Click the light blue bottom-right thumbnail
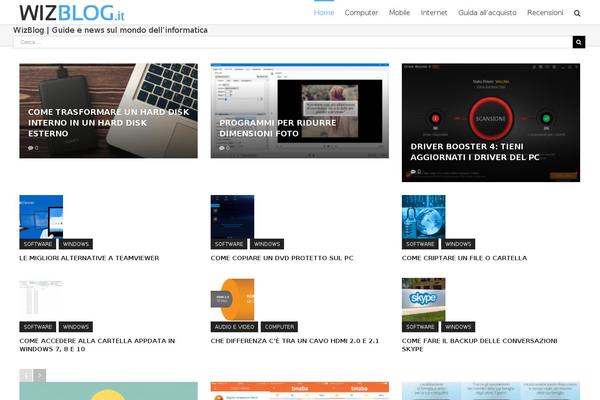 tap(491, 391)
